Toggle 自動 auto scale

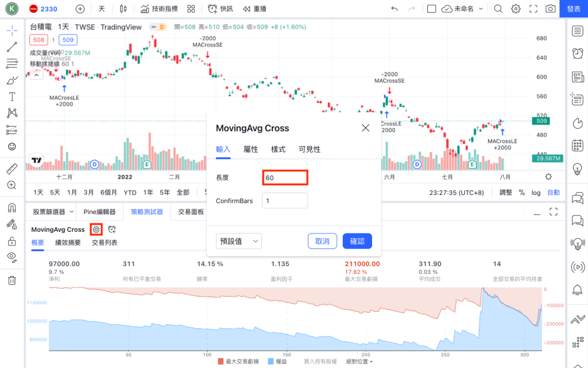[x=554, y=193]
